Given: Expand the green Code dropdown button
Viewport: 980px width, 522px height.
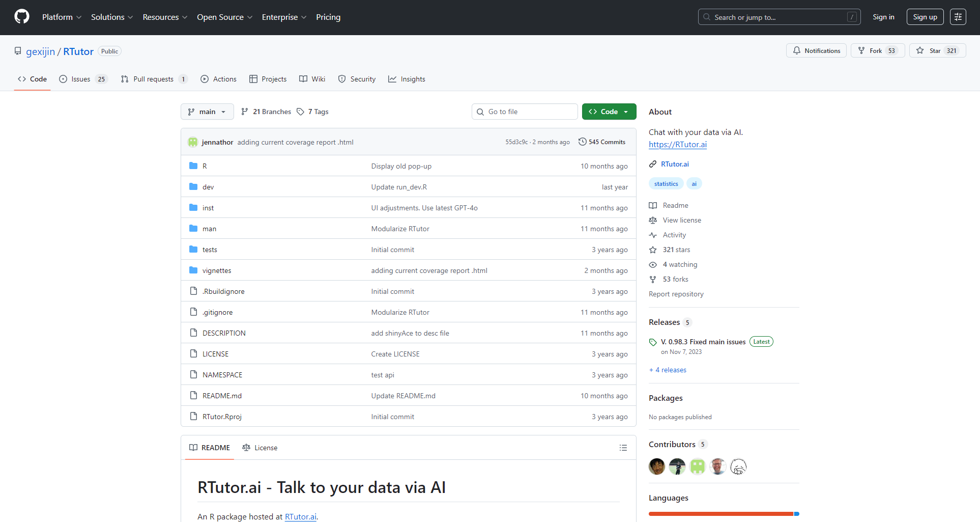Looking at the screenshot, I should (609, 112).
